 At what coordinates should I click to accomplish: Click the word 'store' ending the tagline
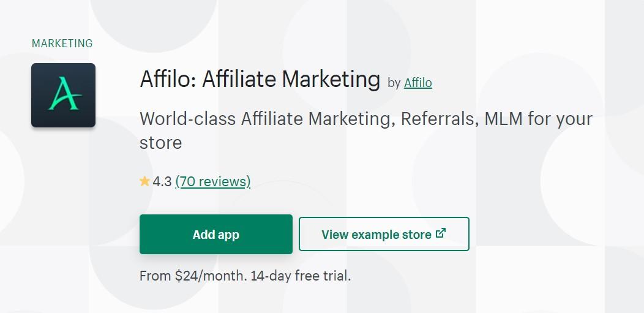point(160,143)
